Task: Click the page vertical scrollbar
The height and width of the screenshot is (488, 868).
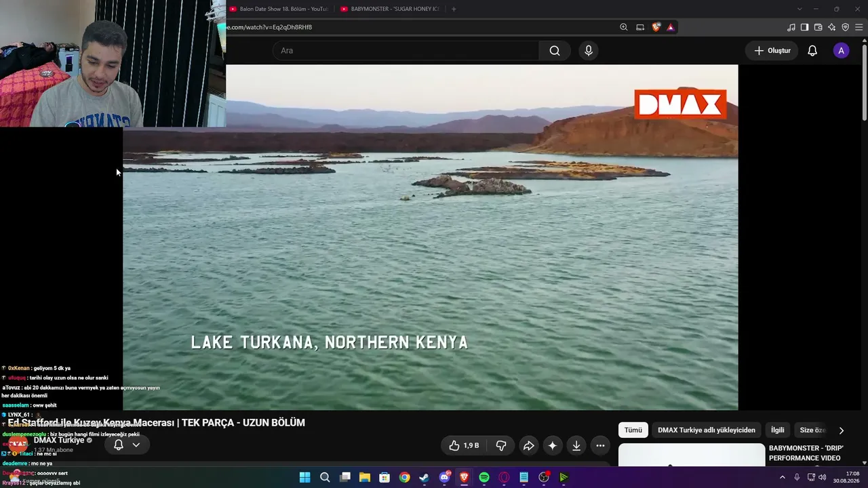Action: [x=864, y=81]
